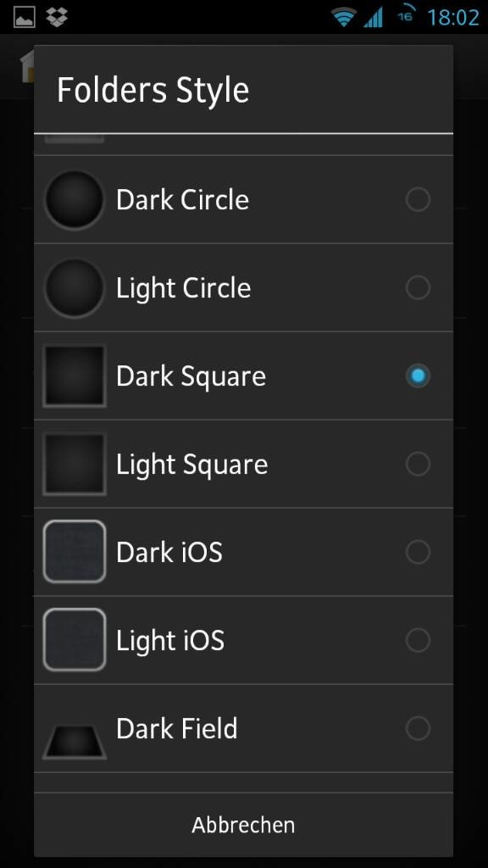Tap the Wi-Fi signal icon in status bar

point(344,17)
